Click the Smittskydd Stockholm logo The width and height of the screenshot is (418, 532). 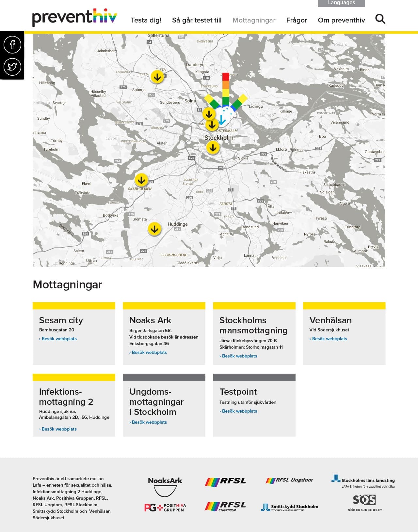(x=289, y=507)
